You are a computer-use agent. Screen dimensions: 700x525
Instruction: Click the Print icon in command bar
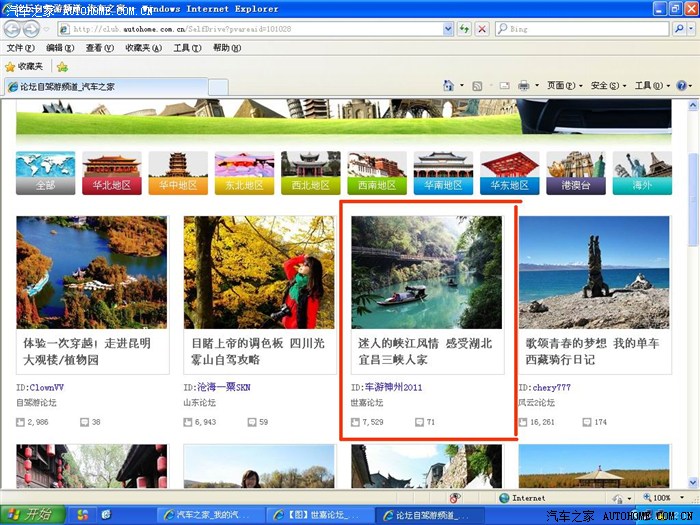click(523, 86)
